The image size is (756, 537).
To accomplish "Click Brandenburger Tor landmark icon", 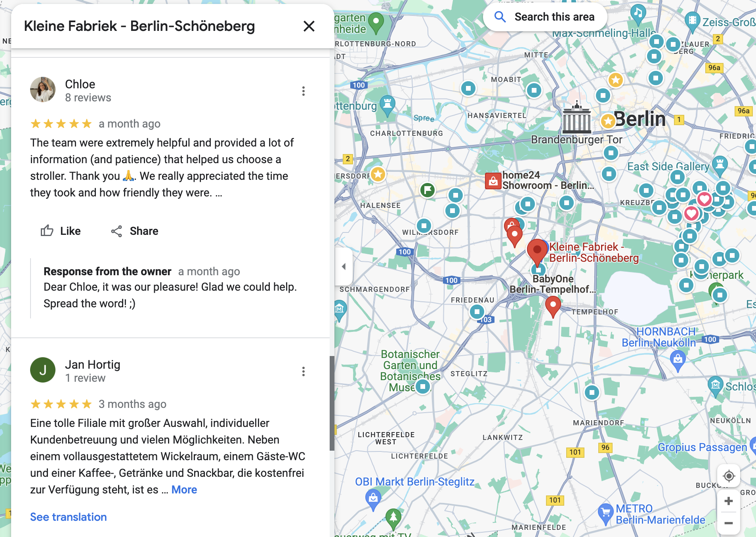I will (x=577, y=118).
